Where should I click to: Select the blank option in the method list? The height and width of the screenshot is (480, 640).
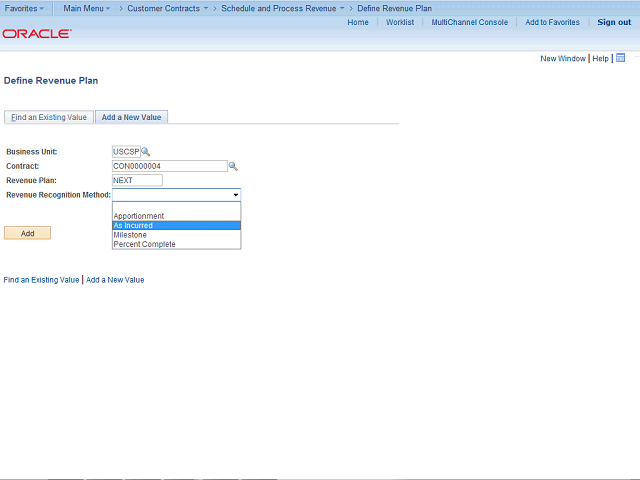tap(176, 207)
